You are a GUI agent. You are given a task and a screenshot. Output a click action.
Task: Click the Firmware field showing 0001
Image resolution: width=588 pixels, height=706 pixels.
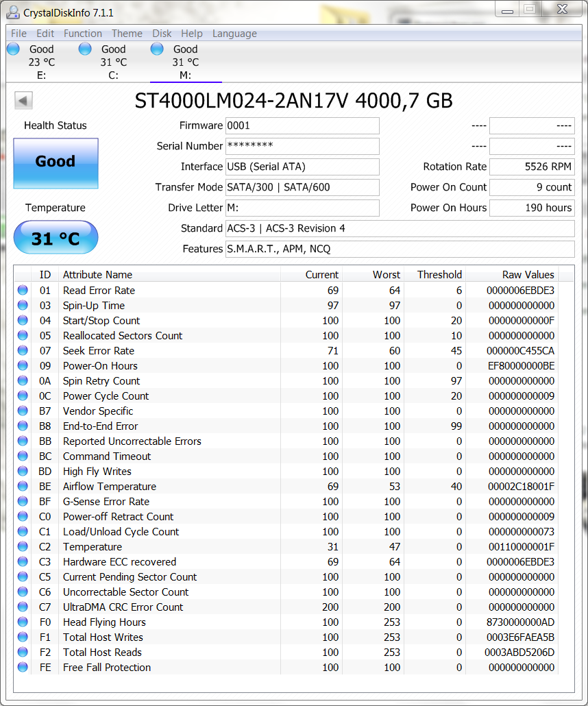tap(302, 125)
